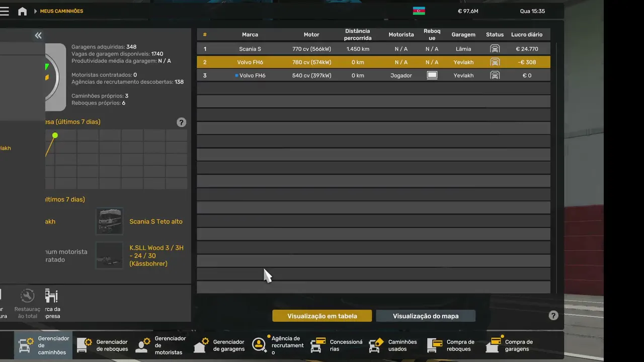
Task: Sort by the Marca column header
Action: [250, 35]
